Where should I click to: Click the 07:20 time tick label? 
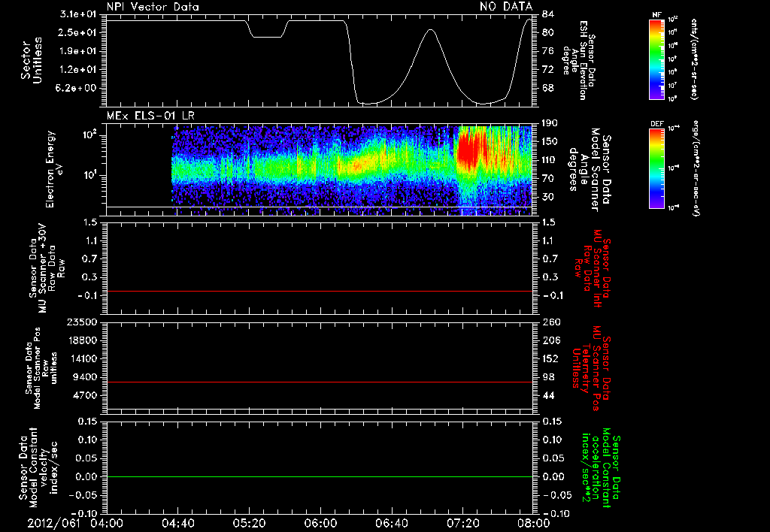[462, 523]
